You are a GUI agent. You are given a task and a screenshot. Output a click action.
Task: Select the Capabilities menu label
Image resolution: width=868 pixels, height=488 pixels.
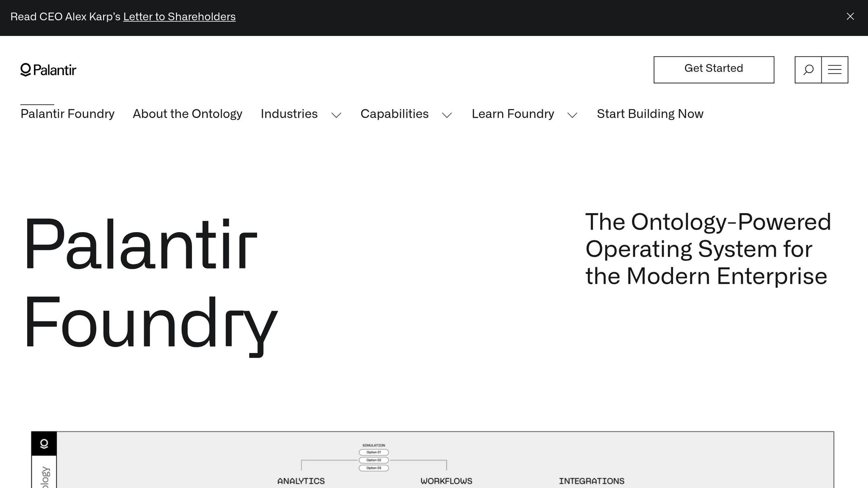[x=395, y=114]
